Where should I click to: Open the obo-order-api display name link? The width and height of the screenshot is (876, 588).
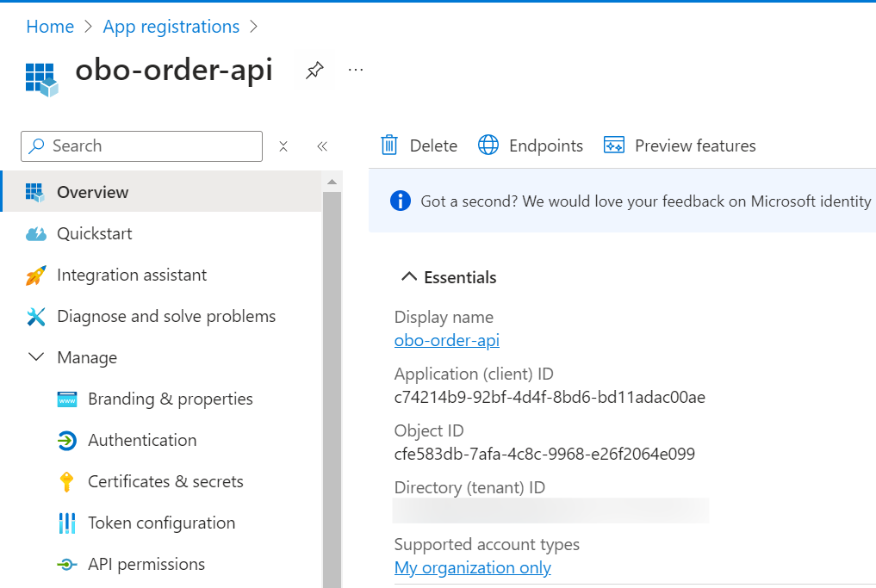(447, 340)
